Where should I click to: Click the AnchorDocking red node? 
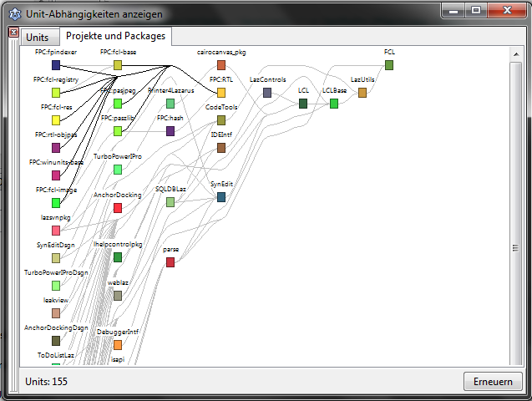[118, 207]
